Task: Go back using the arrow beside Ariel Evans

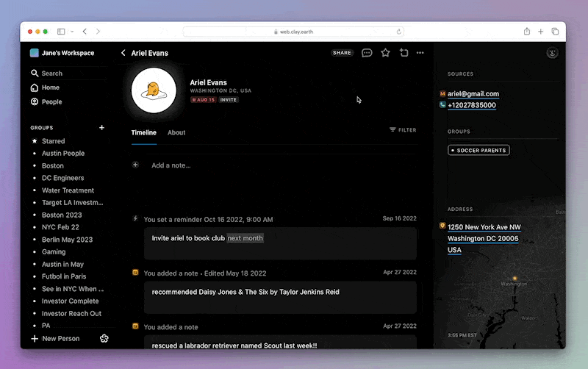Action: tap(123, 53)
